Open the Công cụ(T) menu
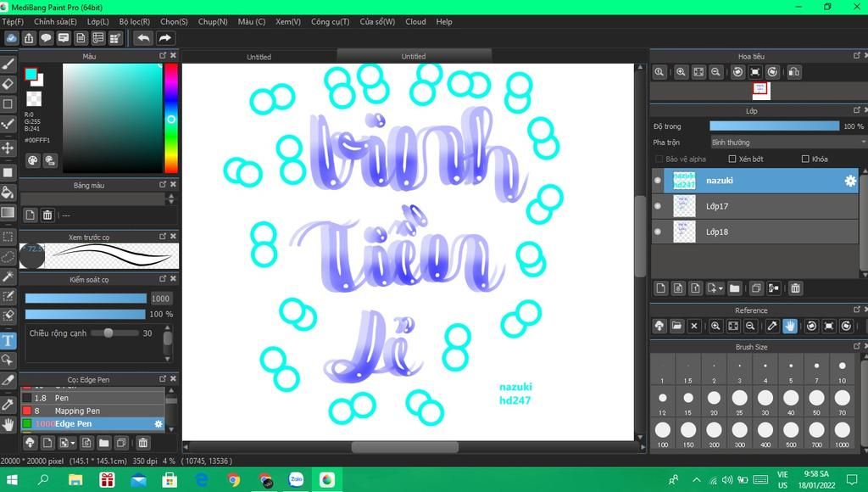The image size is (868, 492). tap(330, 21)
